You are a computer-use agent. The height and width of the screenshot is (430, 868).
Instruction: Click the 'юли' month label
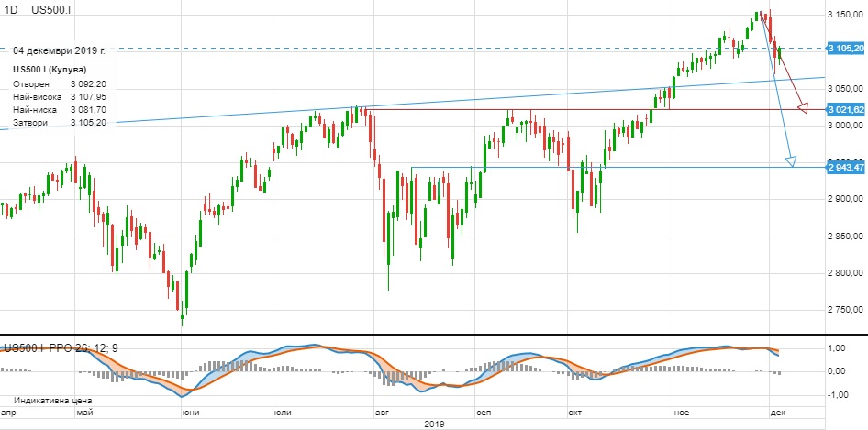coord(283,413)
